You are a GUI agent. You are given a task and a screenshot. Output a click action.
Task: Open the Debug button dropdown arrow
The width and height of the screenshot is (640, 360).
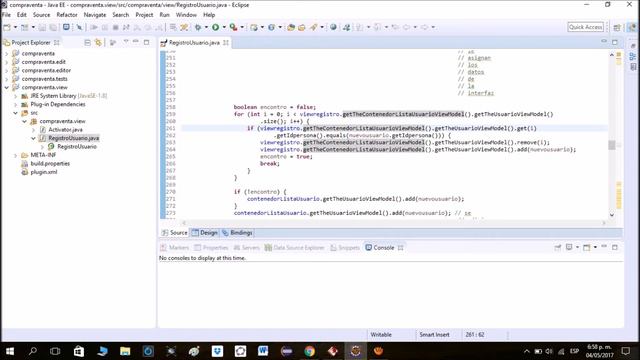(206, 27)
